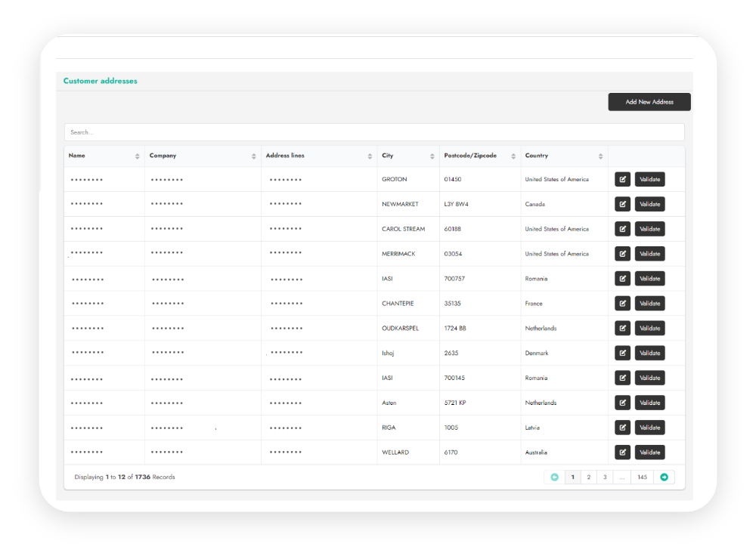Validate the address with postcode 700757
Image resolution: width=756 pixels, height=556 pixels.
[x=650, y=279]
